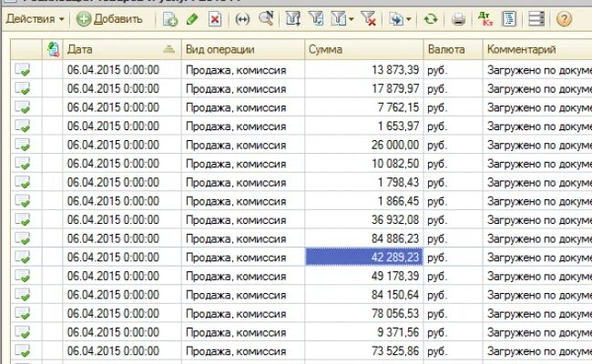
Task: Select the sum cell 17 879,97
Action: [364, 88]
